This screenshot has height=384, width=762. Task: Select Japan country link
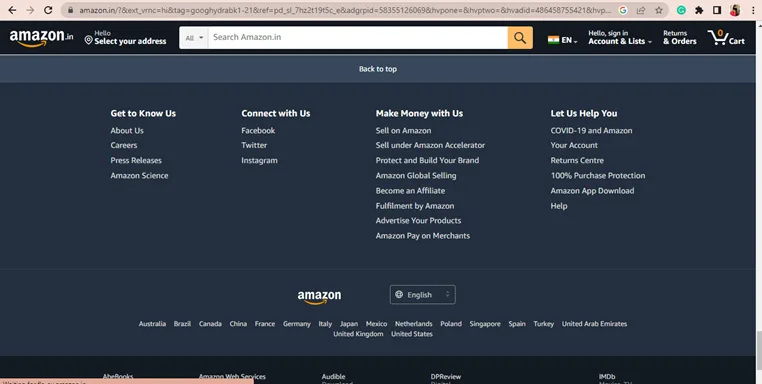[x=349, y=324]
